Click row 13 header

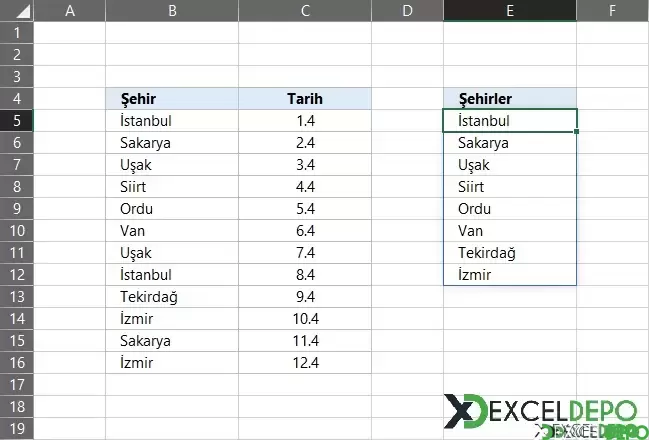coord(17,297)
